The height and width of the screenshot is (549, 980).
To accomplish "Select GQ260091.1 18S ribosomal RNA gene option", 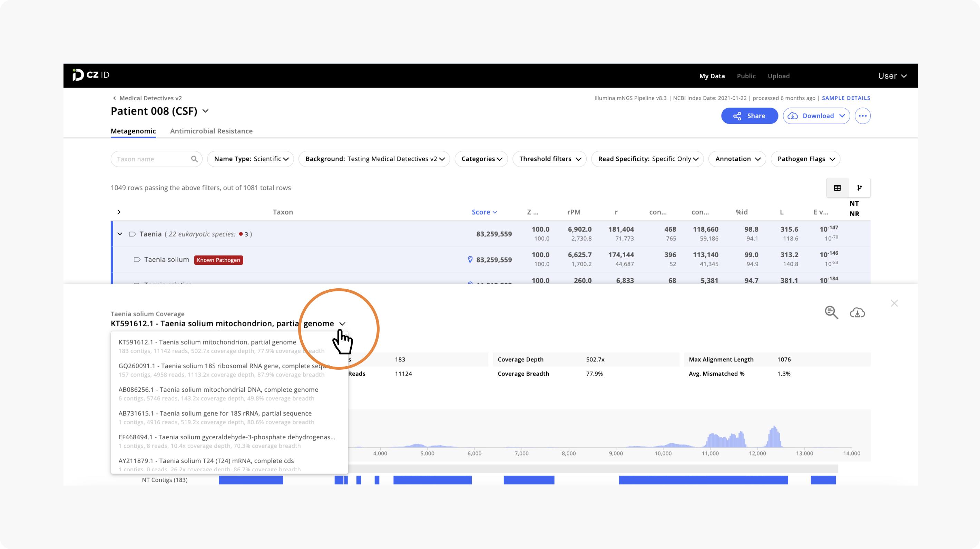I will [229, 370].
